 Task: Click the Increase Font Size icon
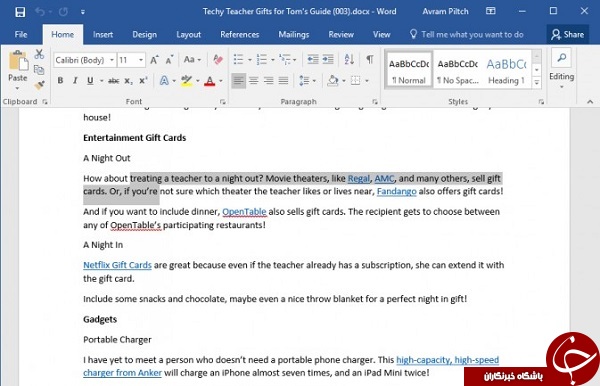[154, 60]
